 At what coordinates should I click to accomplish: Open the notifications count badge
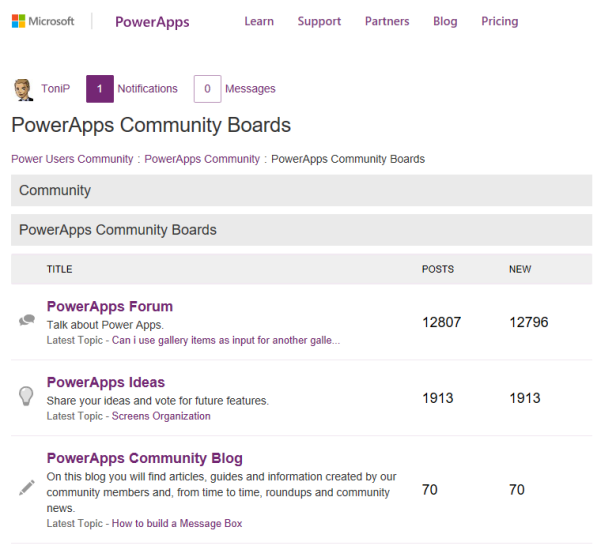point(99,89)
